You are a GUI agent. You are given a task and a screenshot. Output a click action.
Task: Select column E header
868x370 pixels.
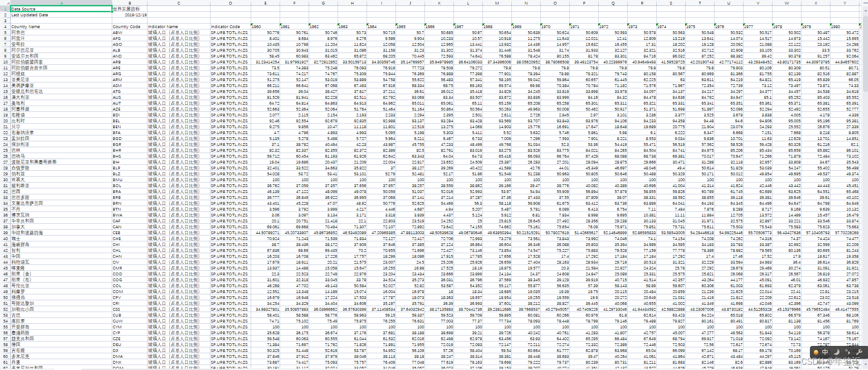(x=265, y=3)
